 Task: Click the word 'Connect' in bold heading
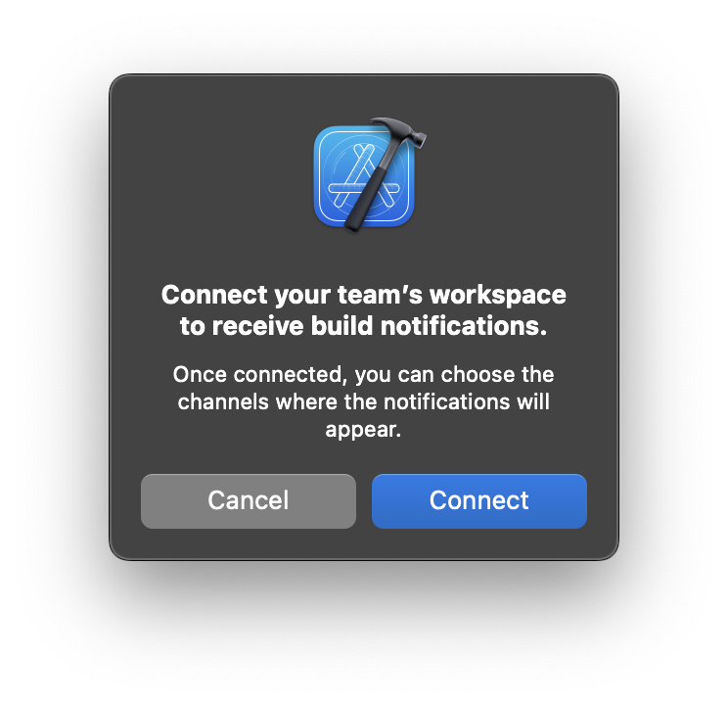tap(214, 295)
